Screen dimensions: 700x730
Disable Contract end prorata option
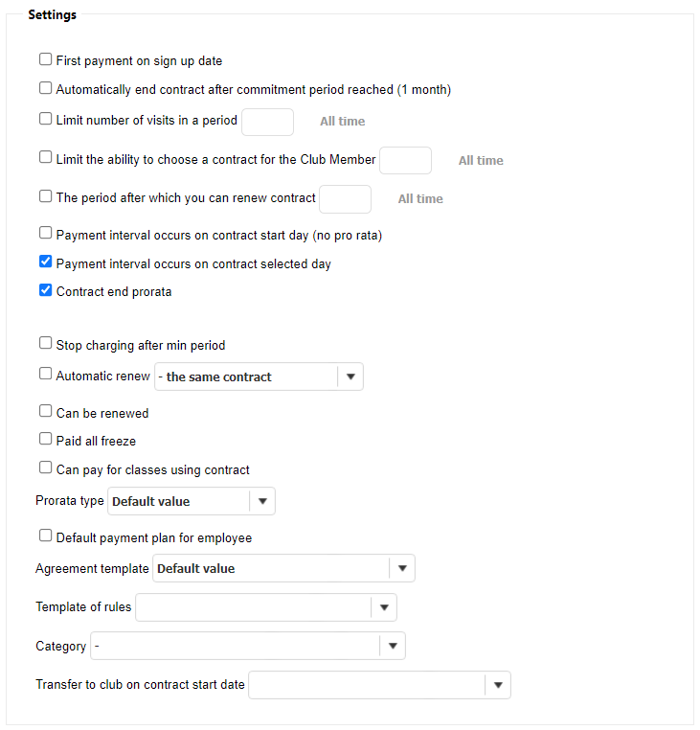point(45,290)
